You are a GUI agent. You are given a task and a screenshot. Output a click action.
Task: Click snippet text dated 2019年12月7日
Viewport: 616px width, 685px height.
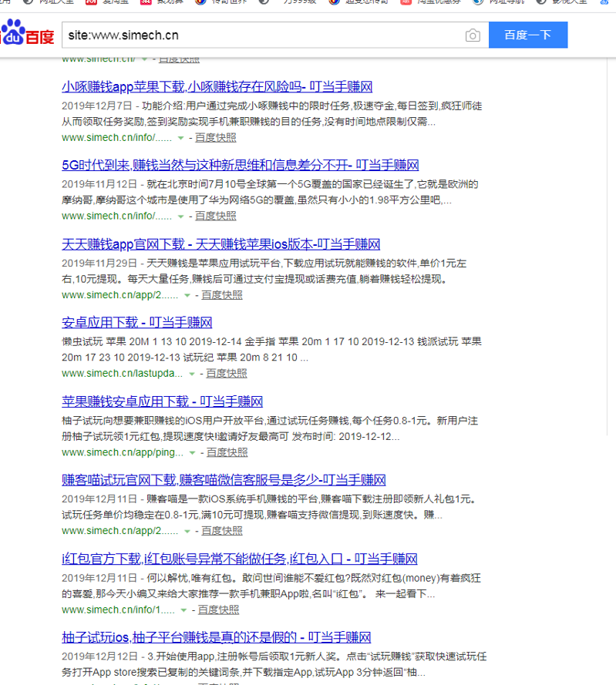click(x=271, y=113)
